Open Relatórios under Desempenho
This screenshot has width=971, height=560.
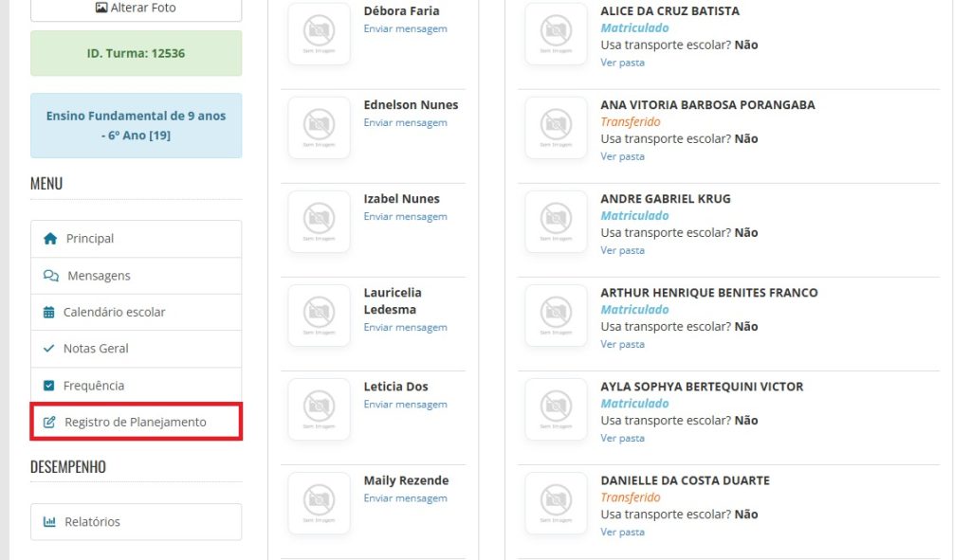136,522
